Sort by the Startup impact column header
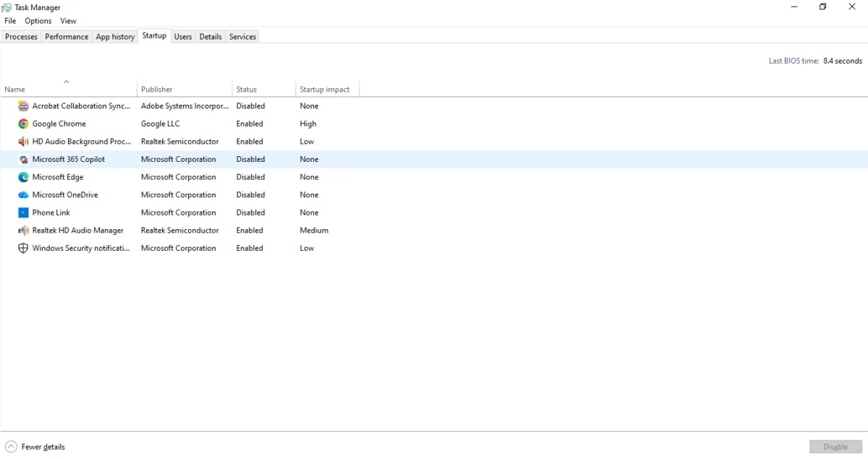The height and width of the screenshot is (459, 868). click(x=328, y=87)
